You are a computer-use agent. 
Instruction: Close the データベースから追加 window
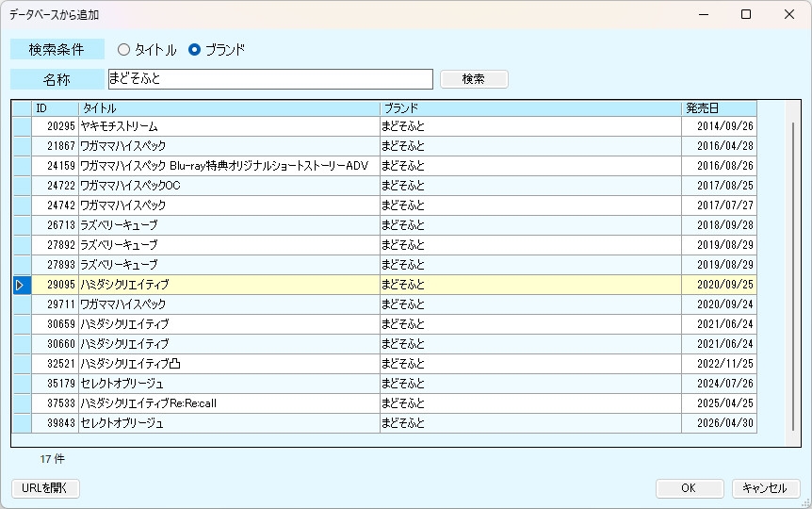(x=789, y=14)
